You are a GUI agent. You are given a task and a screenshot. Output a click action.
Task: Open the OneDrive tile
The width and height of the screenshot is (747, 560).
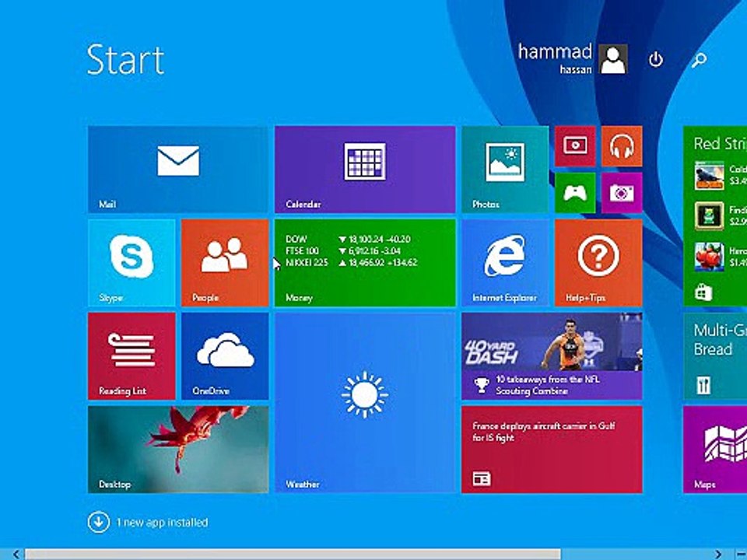[x=225, y=355]
